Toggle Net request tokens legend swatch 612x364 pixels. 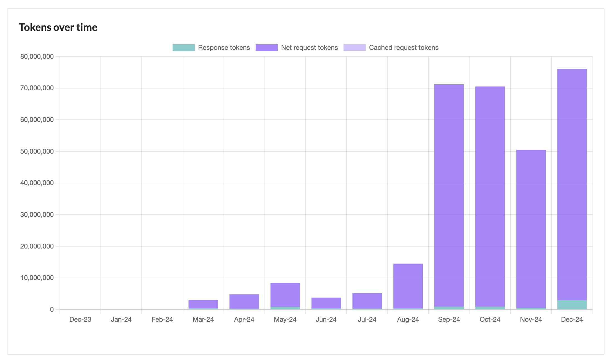click(x=266, y=48)
